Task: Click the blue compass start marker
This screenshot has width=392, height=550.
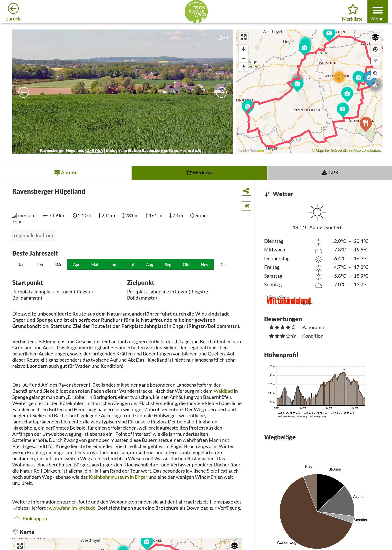Action: pyautogui.click(x=369, y=78)
